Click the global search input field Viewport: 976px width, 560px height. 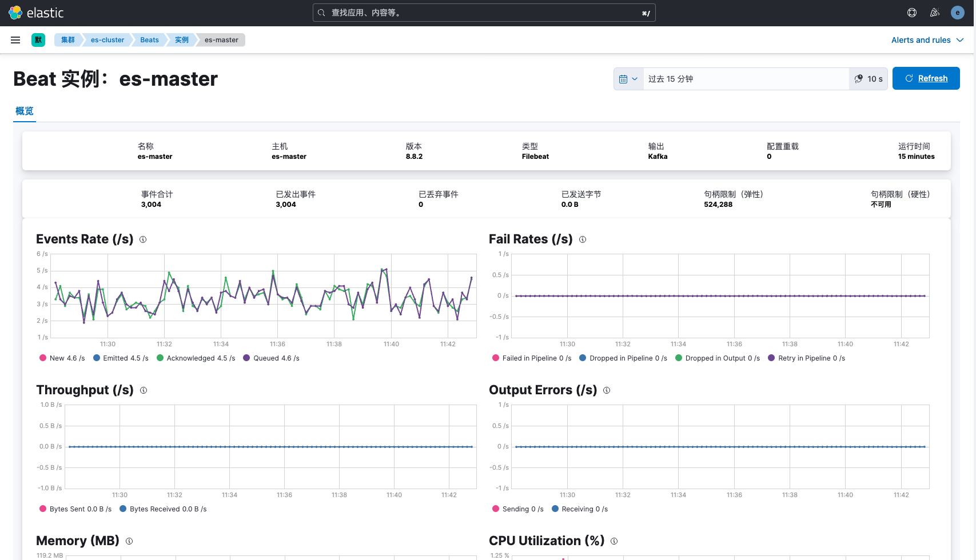484,13
